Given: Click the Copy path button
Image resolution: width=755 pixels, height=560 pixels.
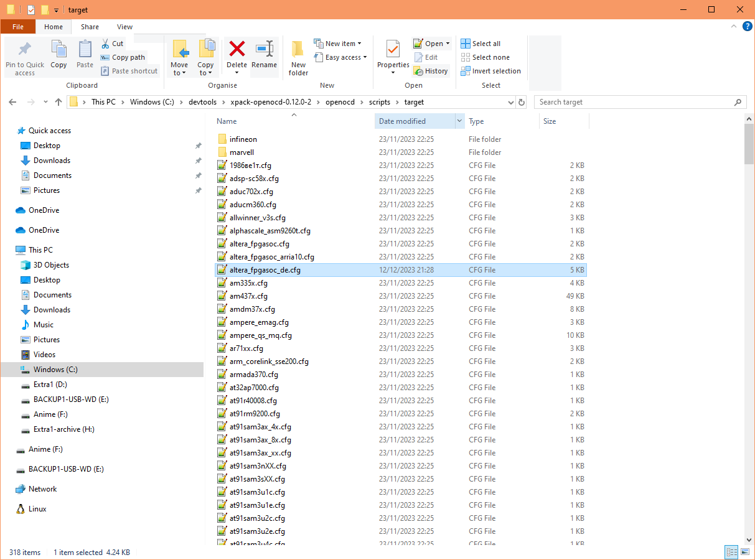Looking at the screenshot, I should (x=123, y=57).
